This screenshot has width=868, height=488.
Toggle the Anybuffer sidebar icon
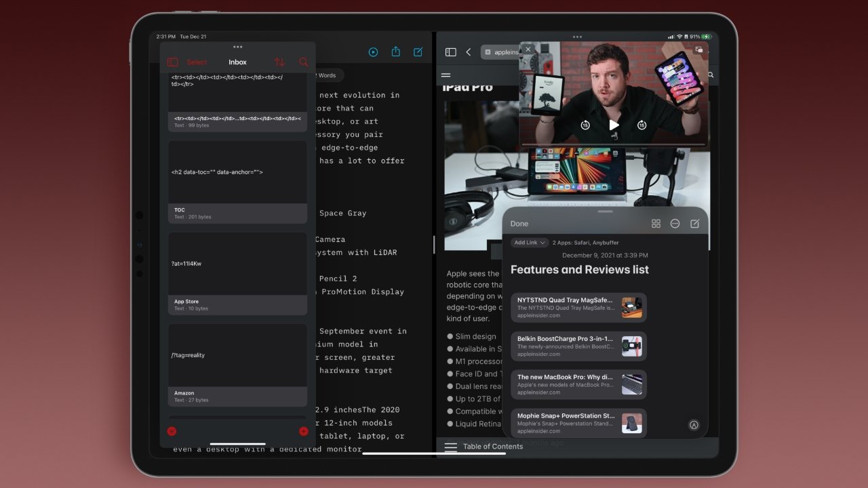(173, 62)
